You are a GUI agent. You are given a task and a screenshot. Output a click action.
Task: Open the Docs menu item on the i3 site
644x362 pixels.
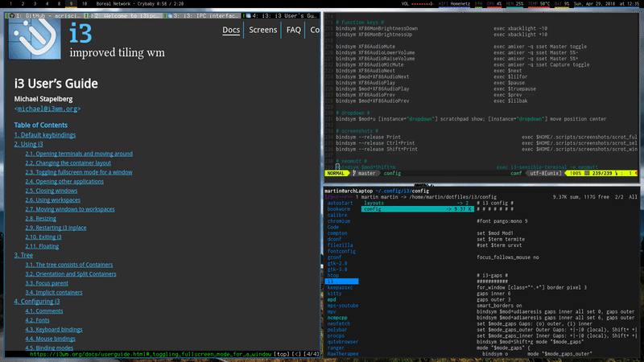(231, 30)
